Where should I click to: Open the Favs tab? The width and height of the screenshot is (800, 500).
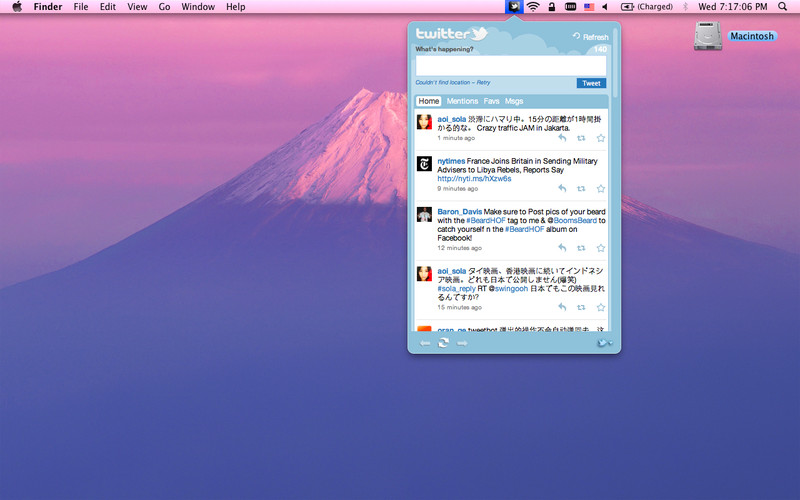pos(491,101)
